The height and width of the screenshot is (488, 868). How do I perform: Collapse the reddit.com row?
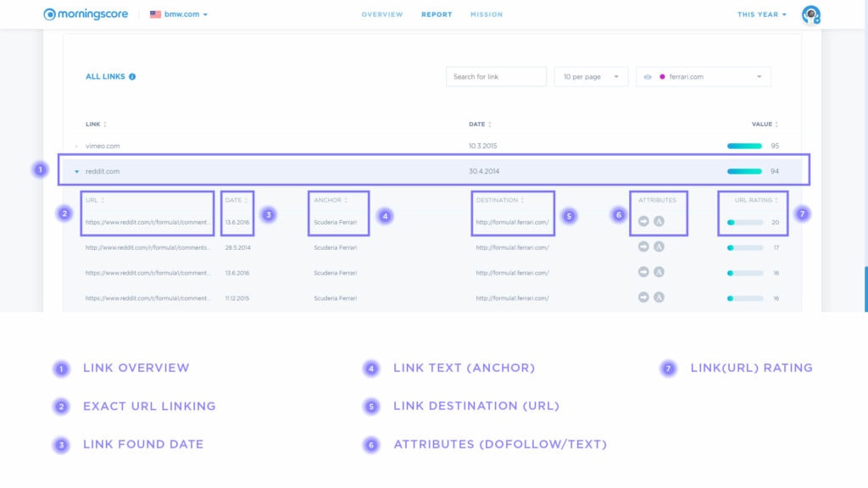76,171
